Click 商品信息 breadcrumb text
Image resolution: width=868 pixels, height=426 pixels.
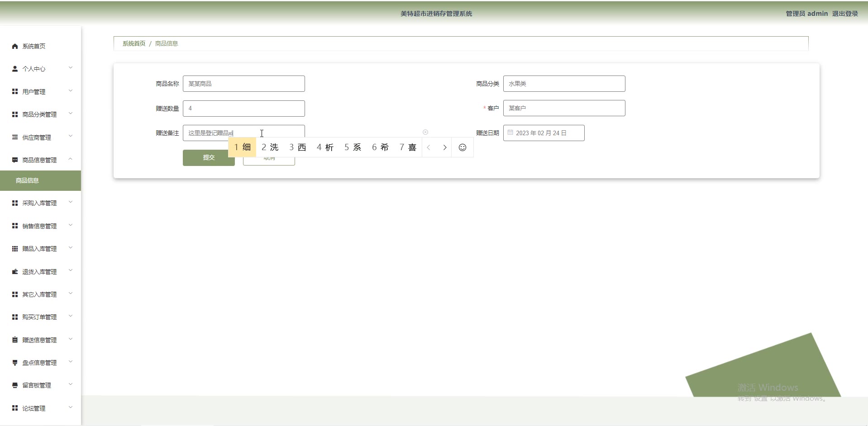pos(167,43)
